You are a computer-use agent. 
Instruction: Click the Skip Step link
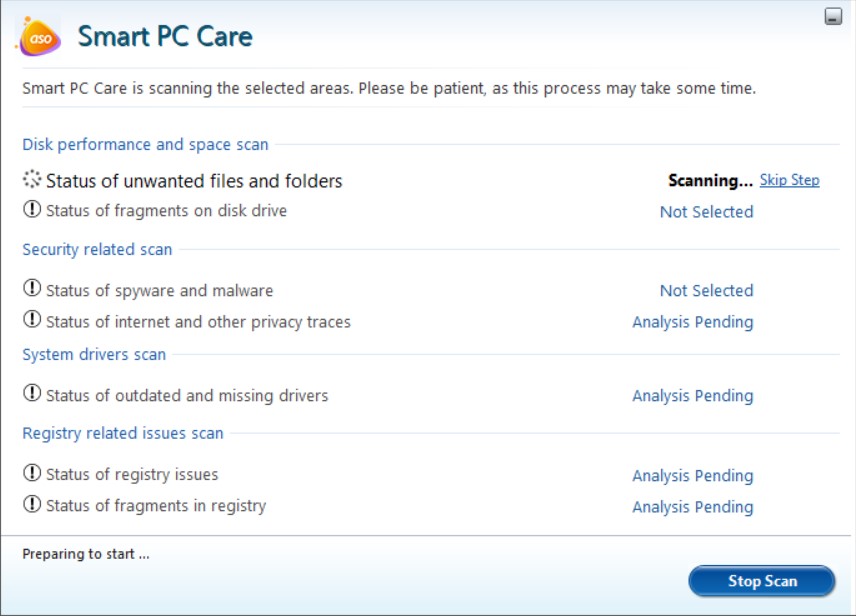coord(789,180)
